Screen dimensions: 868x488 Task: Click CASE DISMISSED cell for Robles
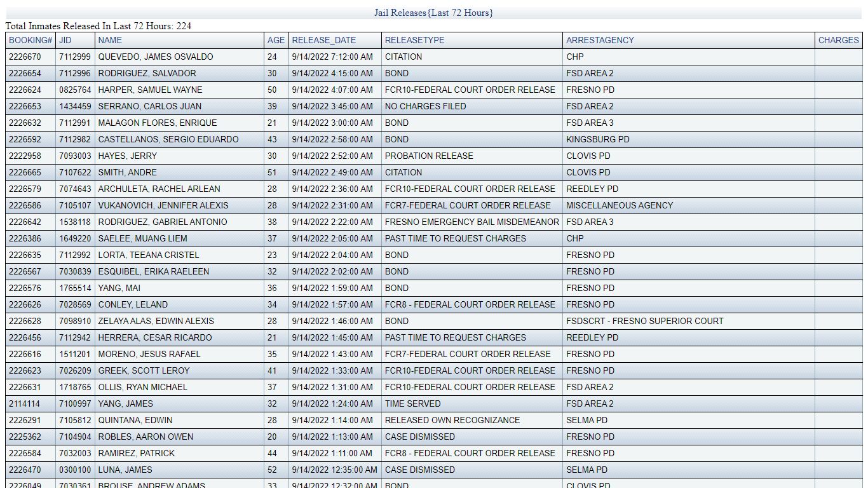tap(420, 437)
